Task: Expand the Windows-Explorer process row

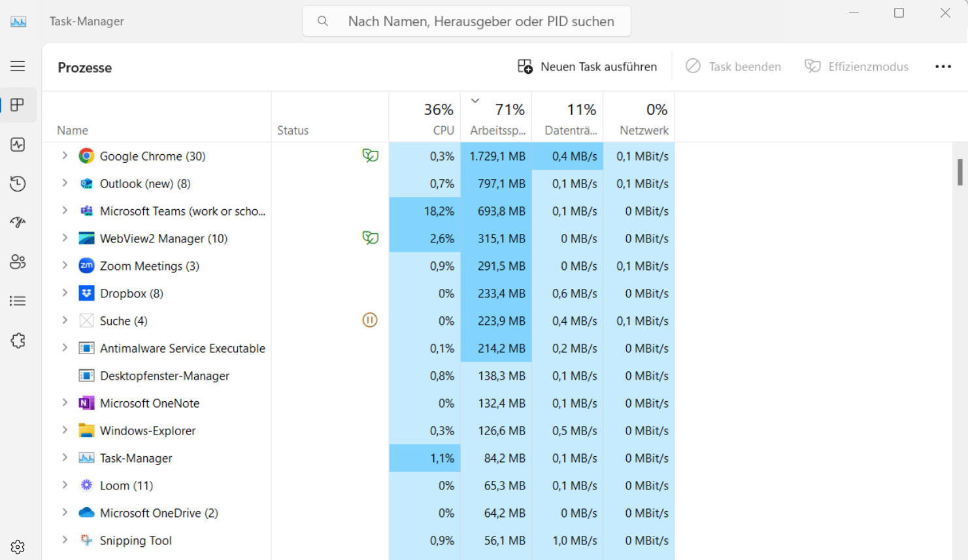Action: 65,430
